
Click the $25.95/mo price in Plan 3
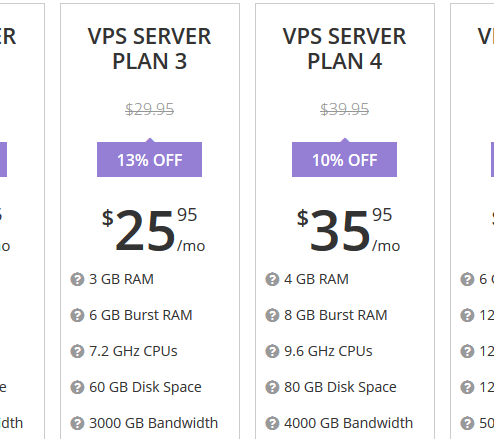click(x=153, y=230)
